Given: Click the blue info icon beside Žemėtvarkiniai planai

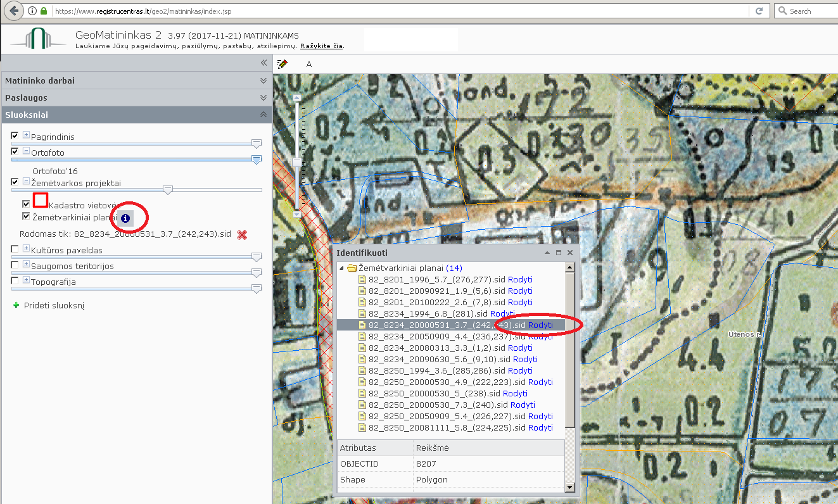Looking at the screenshot, I should pos(125,218).
